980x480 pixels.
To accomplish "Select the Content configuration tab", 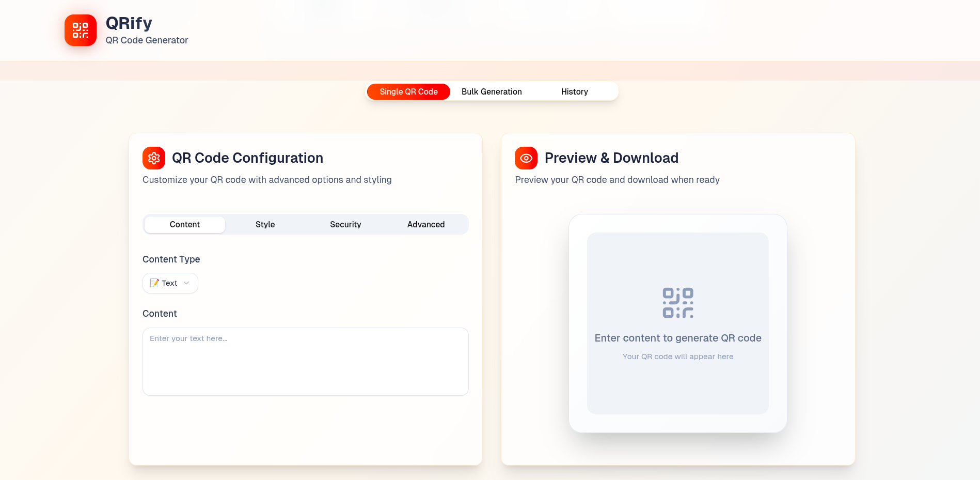I will click(x=185, y=224).
